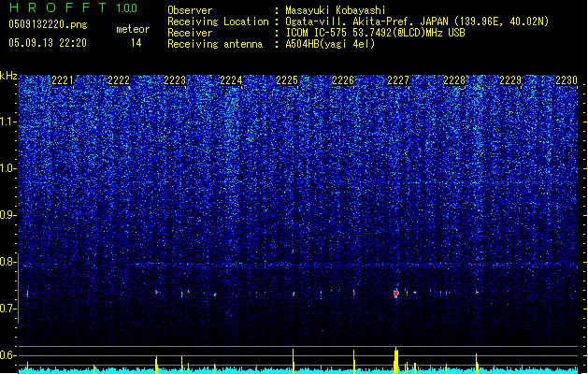Select the 0.7 frequency axis label

(7, 309)
